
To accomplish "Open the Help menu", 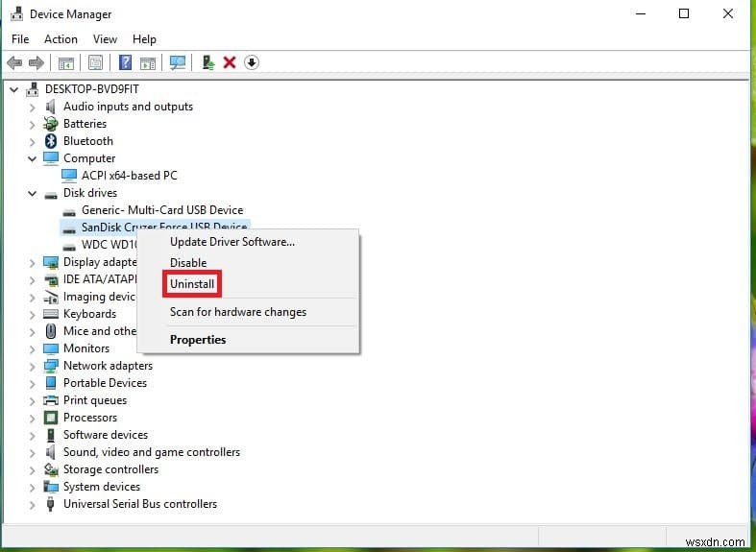I will (144, 39).
